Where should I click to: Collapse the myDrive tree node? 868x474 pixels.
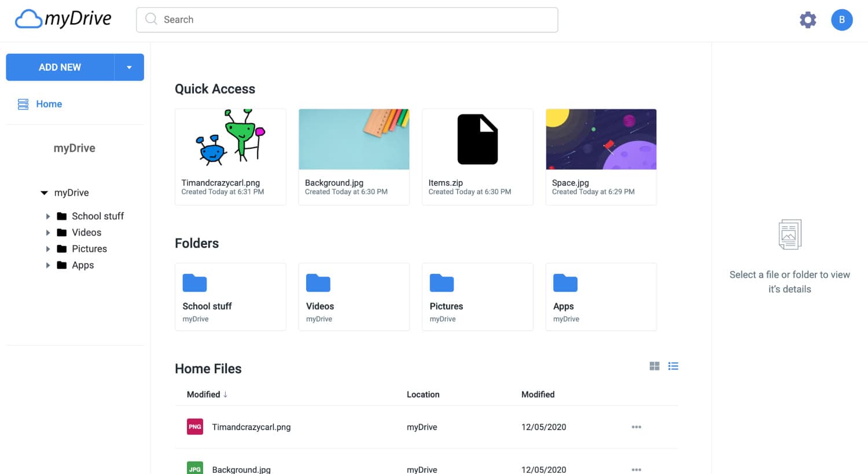pyautogui.click(x=44, y=193)
